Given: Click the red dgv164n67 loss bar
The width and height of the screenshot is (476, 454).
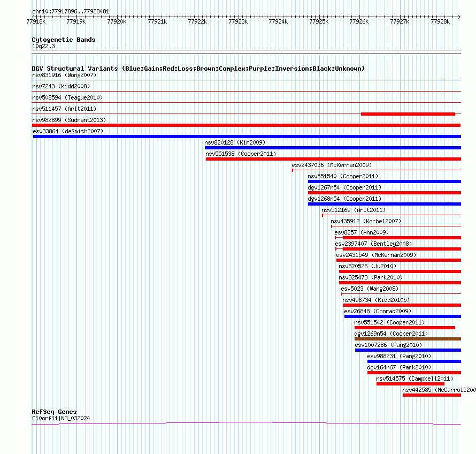Looking at the screenshot, I should [414, 373].
